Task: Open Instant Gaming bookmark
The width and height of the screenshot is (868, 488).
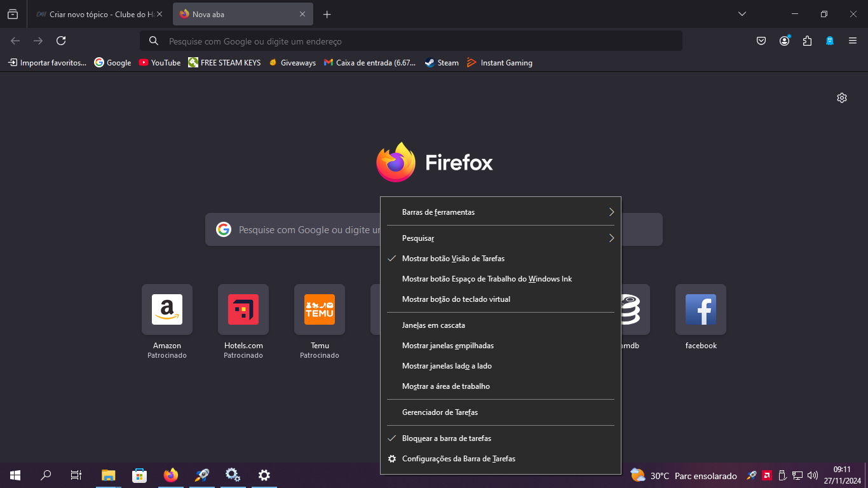Action: (499, 62)
